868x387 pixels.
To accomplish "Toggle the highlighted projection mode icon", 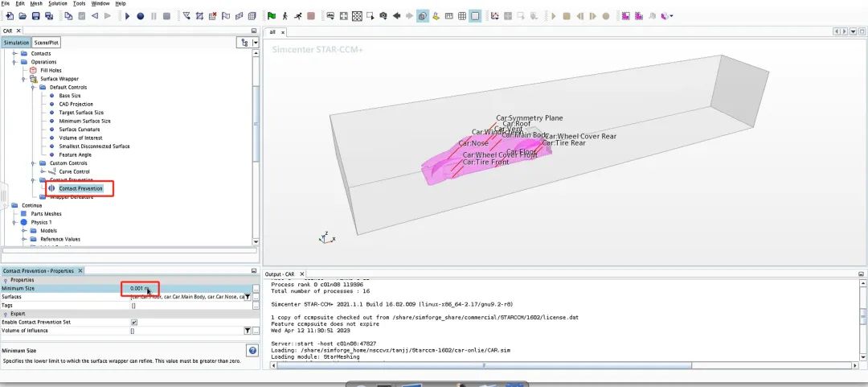I will pos(423,16).
